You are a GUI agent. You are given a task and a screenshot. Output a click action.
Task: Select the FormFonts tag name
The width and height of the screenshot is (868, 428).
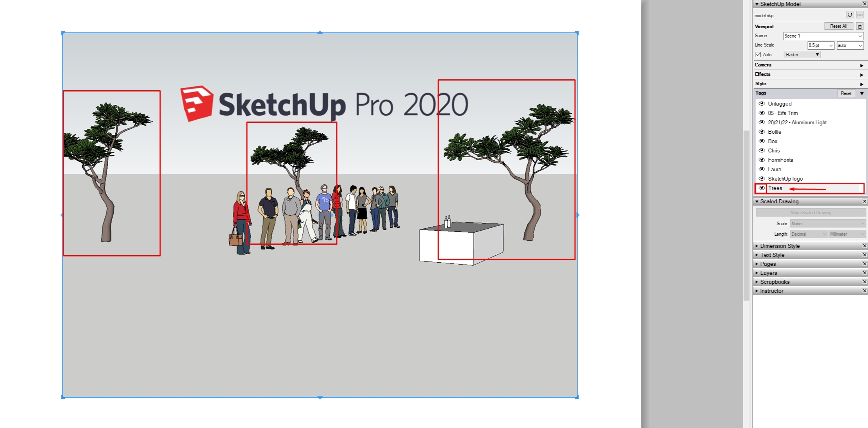780,160
